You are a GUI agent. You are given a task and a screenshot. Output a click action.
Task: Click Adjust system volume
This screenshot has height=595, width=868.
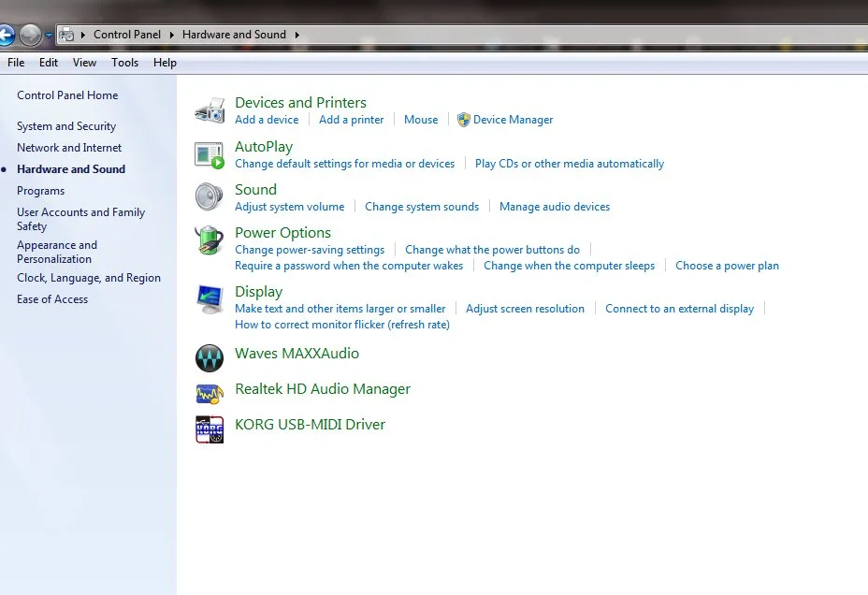click(290, 207)
